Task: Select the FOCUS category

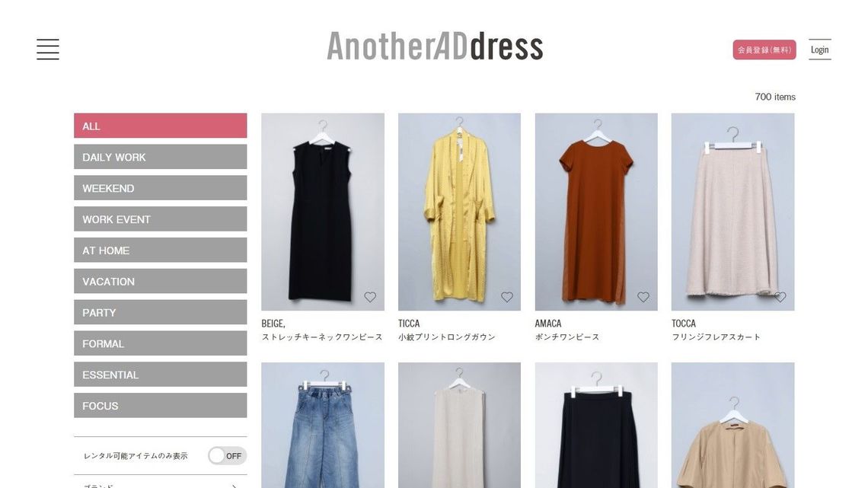Action: [161, 405]
